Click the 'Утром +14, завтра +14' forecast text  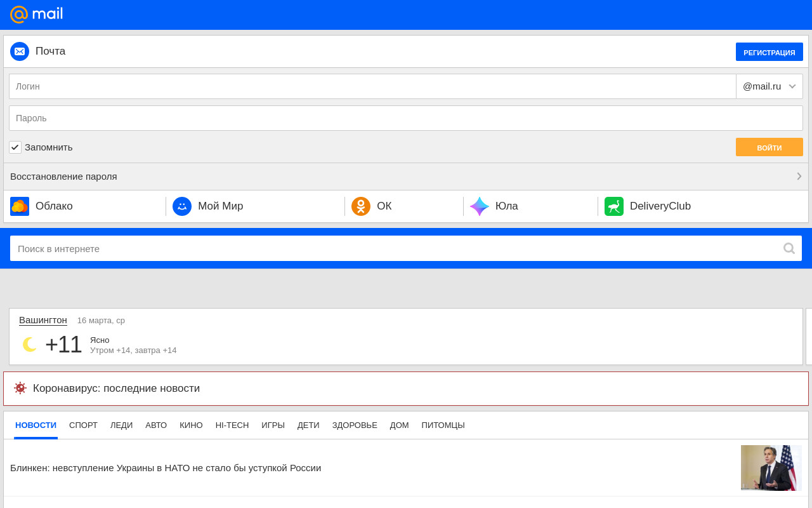(133, 351)
